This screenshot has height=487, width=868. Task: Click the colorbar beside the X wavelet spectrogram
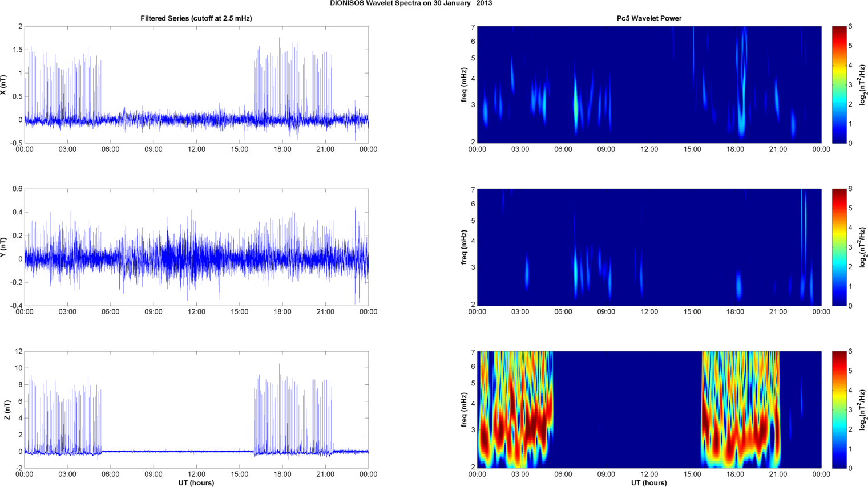click(x=839, y=85)
